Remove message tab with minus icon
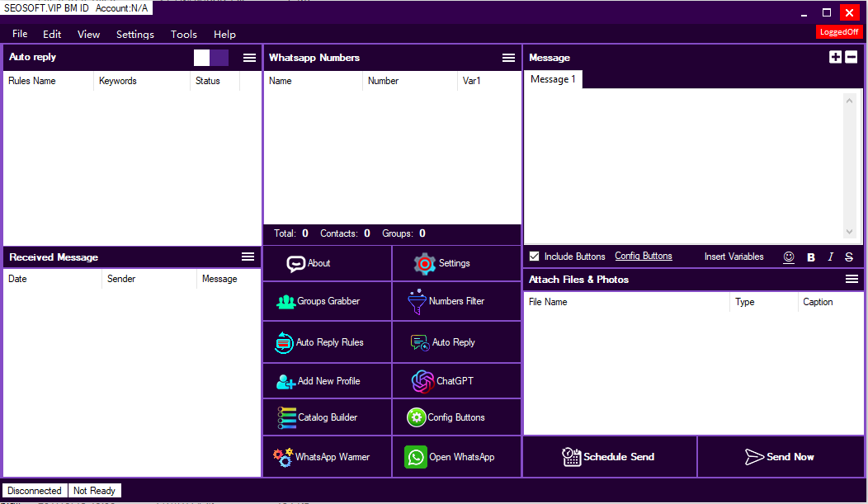 point(851,57)
